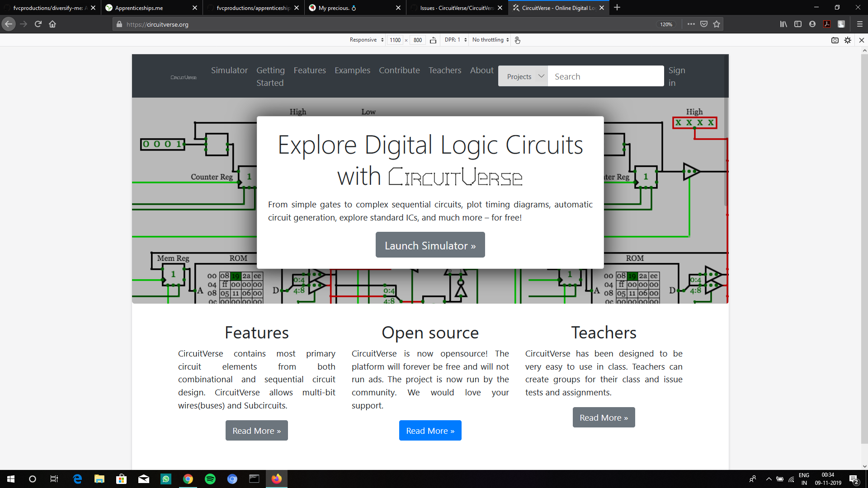Image resolution: width=868 pixels, height=488 pixels.
Task: Bookmark this page with star
Action: [717, 24]
